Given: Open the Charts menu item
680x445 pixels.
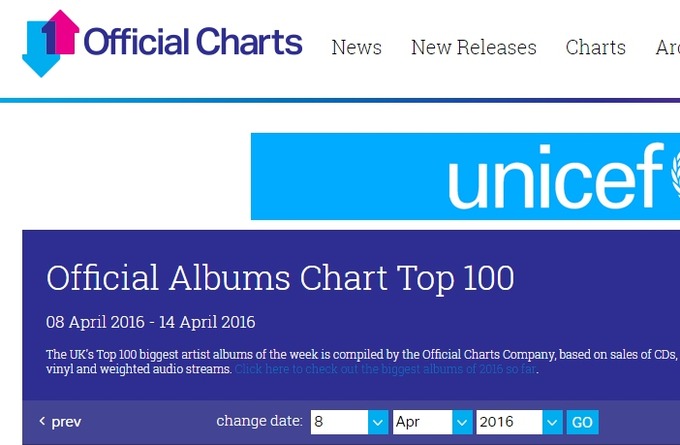Looking at the screenshot, I should coord(595,47).
